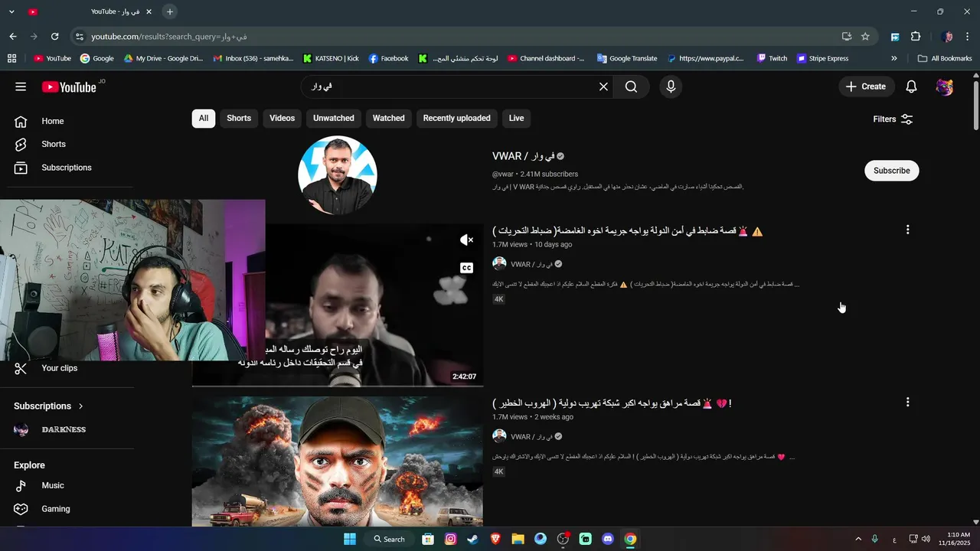Open the KATSENO | Kick bookmark
This screenshot has width=980, height=551.
331,58
